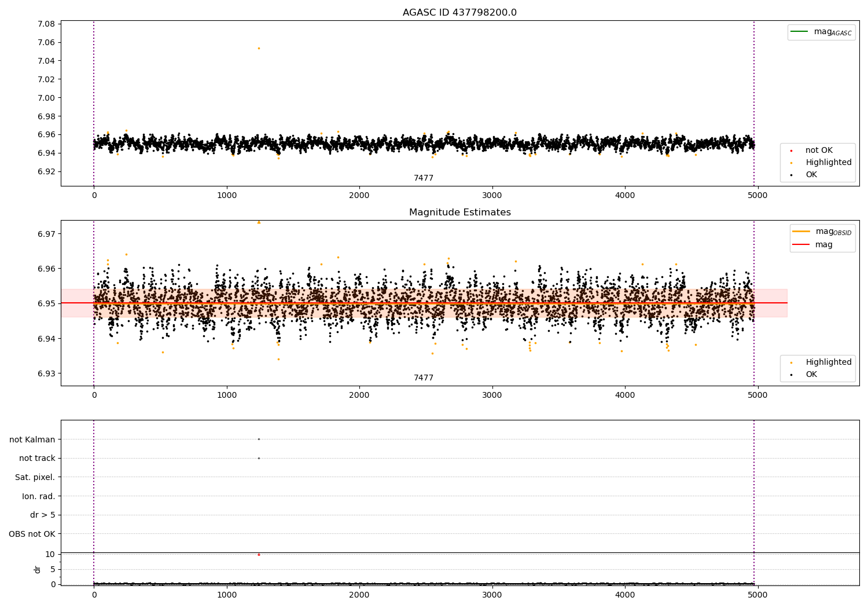Click the 7.00 tick label on top plot
868x608 pixels.
pyautogui.click(x=46, y=98)
